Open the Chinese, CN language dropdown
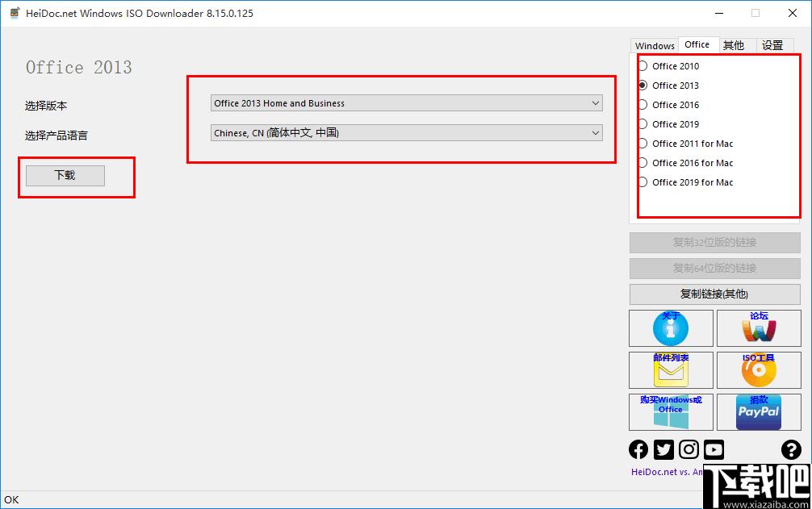The width and height of the screenshot is (812, 509). (x=407, y=133)
